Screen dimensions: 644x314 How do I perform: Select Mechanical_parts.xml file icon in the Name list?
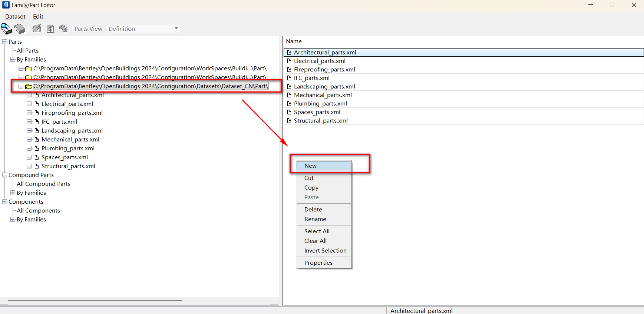(x=289, y=95)
